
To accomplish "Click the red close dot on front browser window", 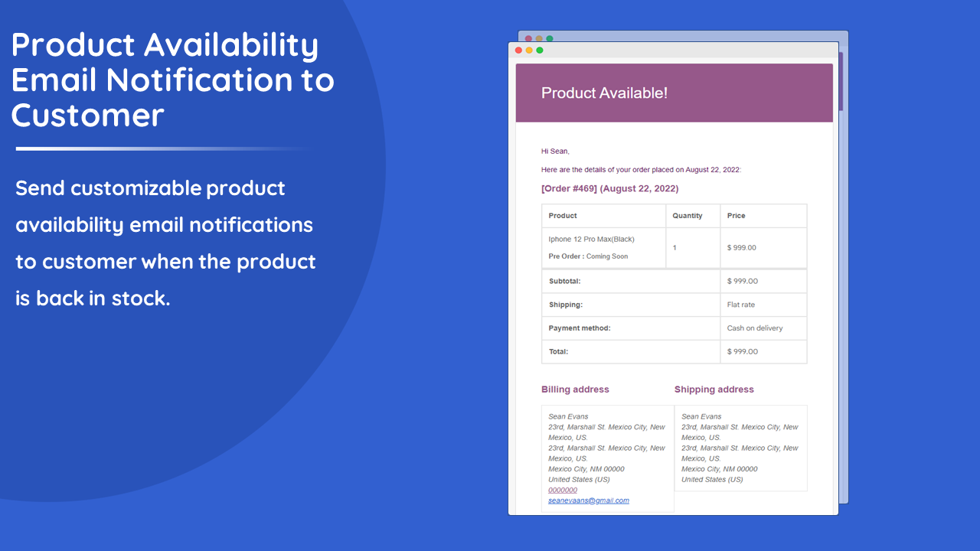I will click(x=519, y=50).
